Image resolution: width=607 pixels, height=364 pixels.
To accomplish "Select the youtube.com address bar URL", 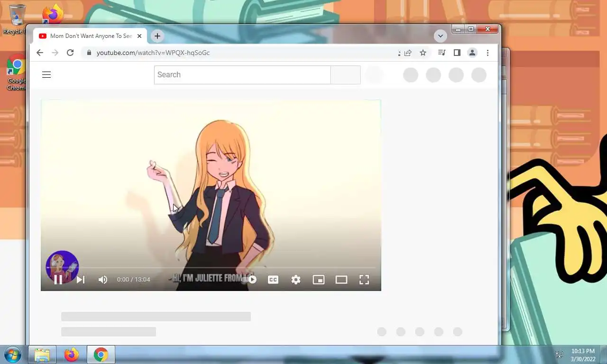I will click(153, 53).
